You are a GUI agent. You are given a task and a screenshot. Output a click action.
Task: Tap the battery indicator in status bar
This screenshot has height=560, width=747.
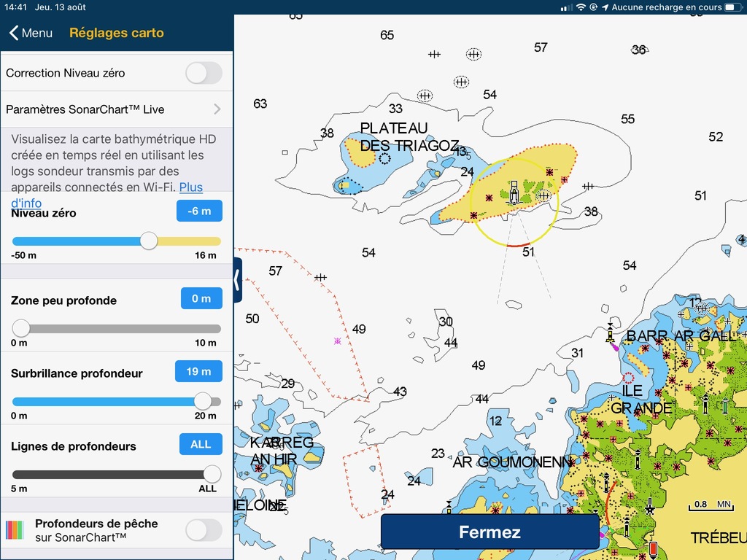click(731, 7)
